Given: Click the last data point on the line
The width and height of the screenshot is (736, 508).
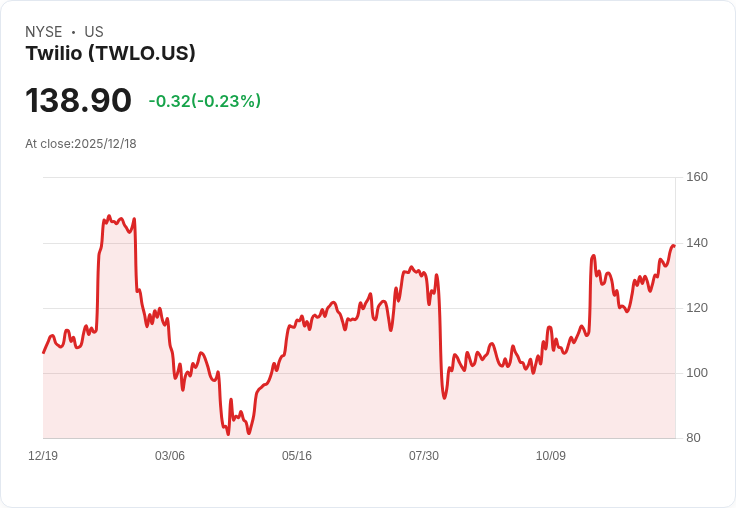Looking at the screenshot, I should pyautogui.click(x=675, y=246).
